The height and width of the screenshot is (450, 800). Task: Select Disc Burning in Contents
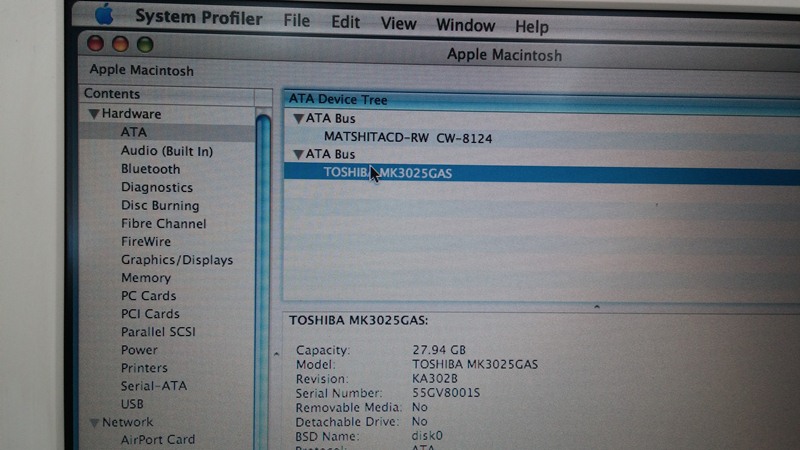160,205
